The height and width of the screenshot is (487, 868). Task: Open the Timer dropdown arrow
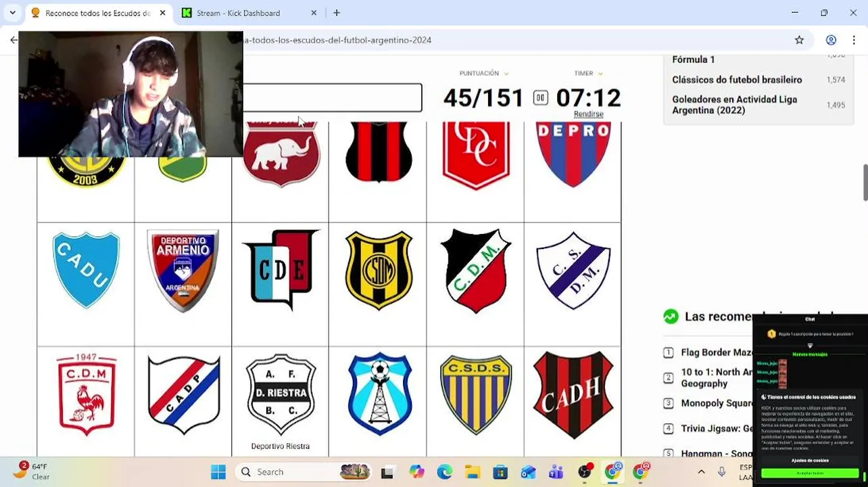[x=600, y=74]
